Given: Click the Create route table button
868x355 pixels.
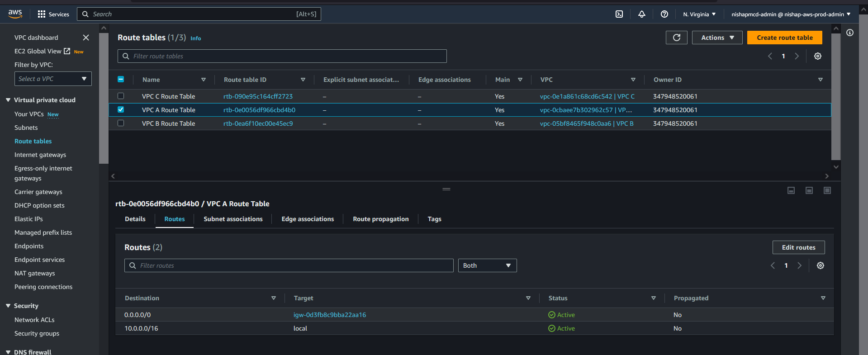Looking at the screenshot, I should click(x=784, y=38).
